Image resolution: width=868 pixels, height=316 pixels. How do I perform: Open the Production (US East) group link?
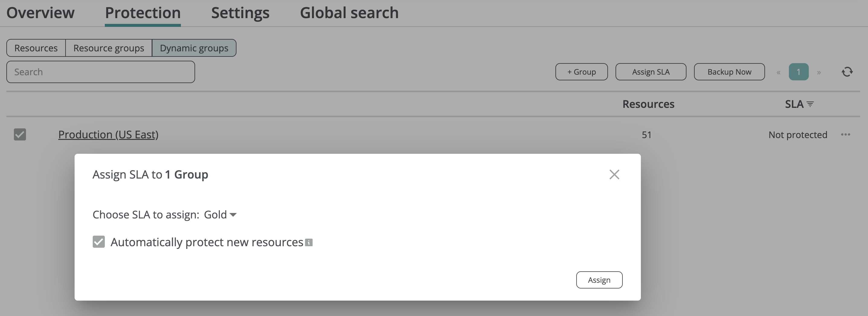tap(108, 135)
